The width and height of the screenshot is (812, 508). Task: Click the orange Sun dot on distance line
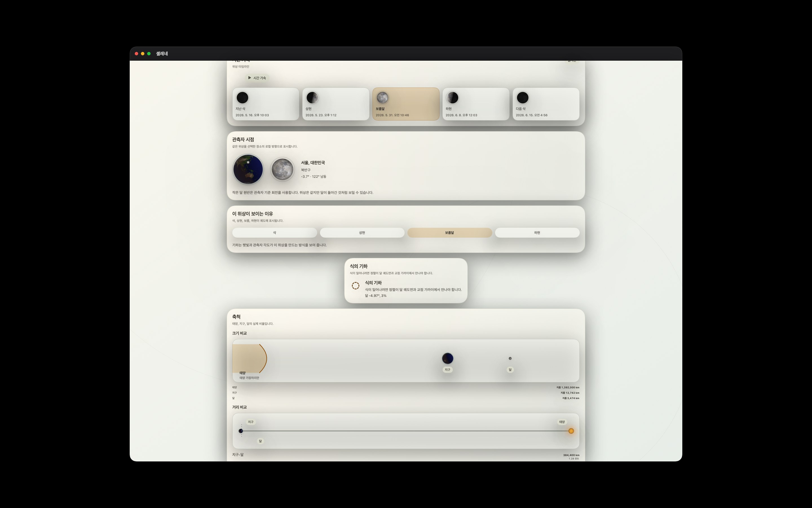pos(571,431)
